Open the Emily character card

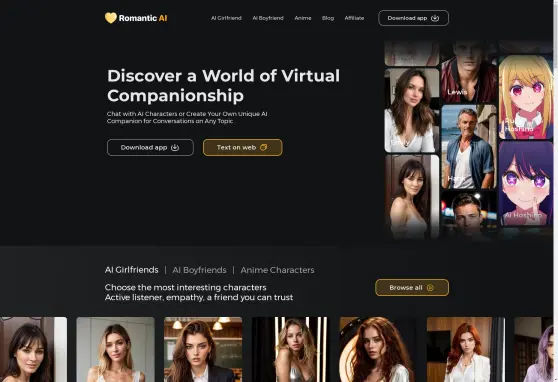click(412, 110)
